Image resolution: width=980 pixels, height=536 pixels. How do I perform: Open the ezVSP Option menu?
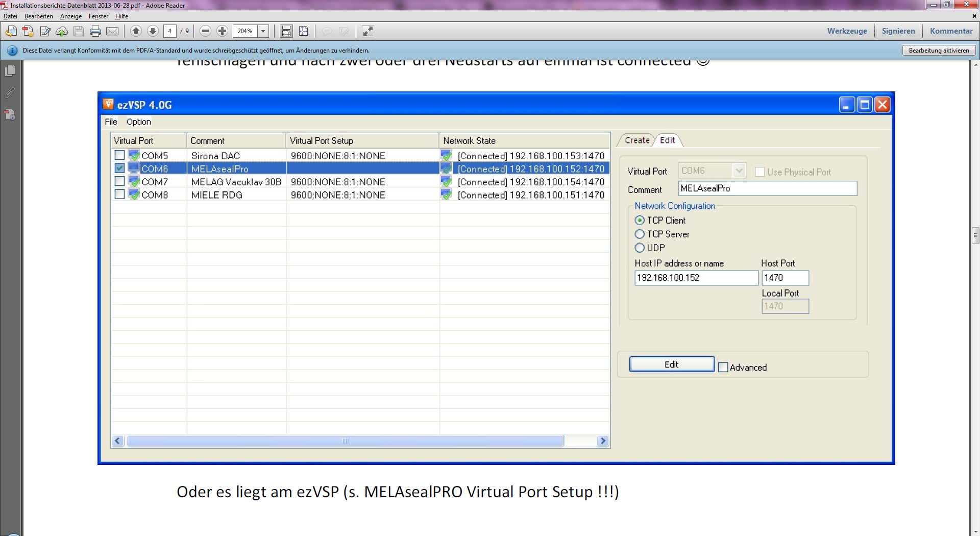138,121
